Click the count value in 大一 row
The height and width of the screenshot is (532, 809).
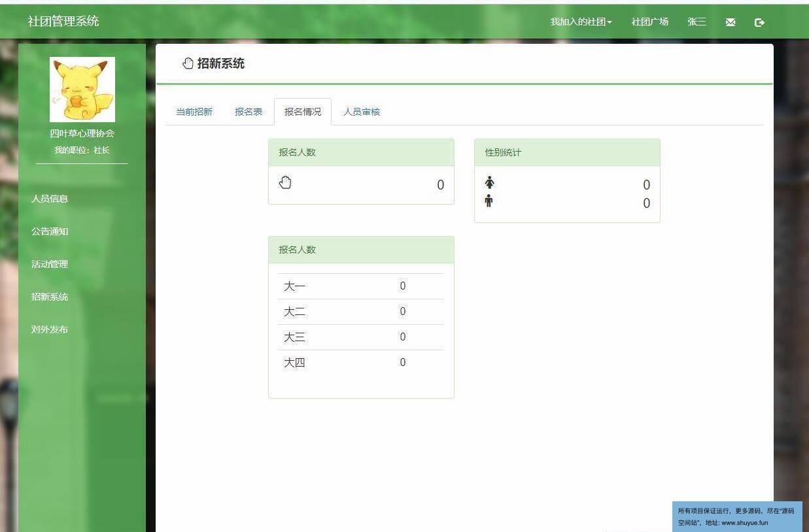click(x=403, y=286)
